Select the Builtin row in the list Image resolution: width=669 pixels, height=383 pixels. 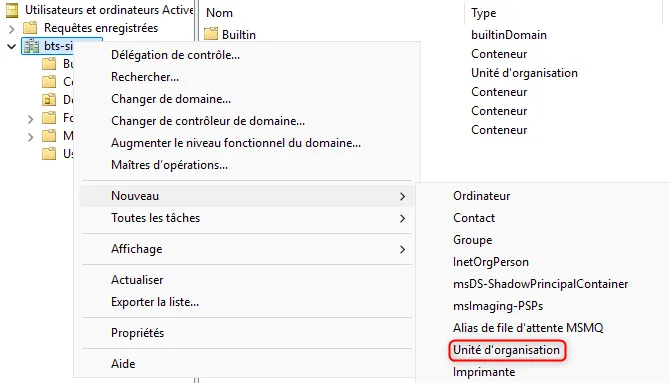(x=239, y=35)
